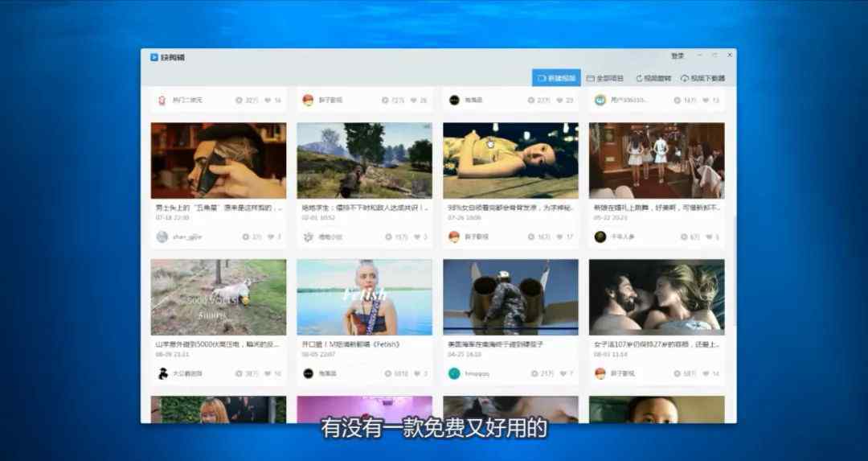Click uploader avatar under the goat video
868x461 pixels.
pyautogui.click(x=162, y=373)
